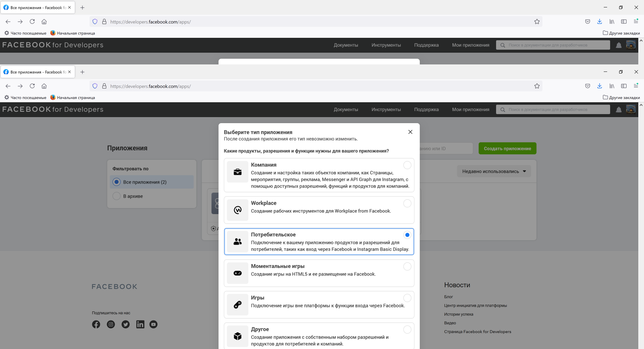Click the gamepad icon for Моментальные игры
This screenshot has width=644, height=349.
point(238,273)
